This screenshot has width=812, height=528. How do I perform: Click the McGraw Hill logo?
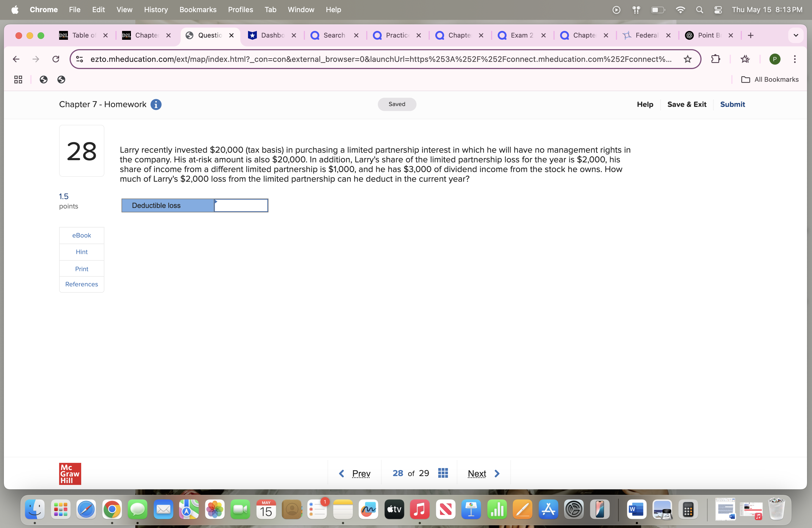pyautogui.click(x=70, y=473)
